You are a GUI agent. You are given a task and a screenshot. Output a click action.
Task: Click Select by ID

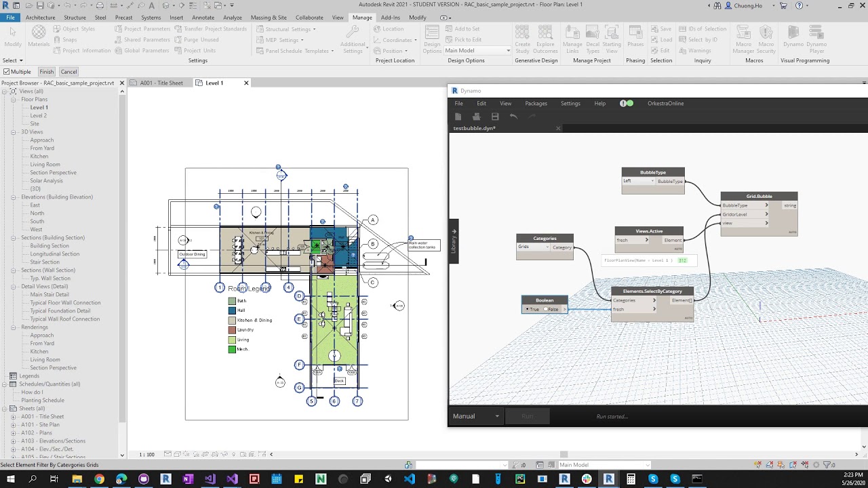pyautogui.click(x=698, y=40)
